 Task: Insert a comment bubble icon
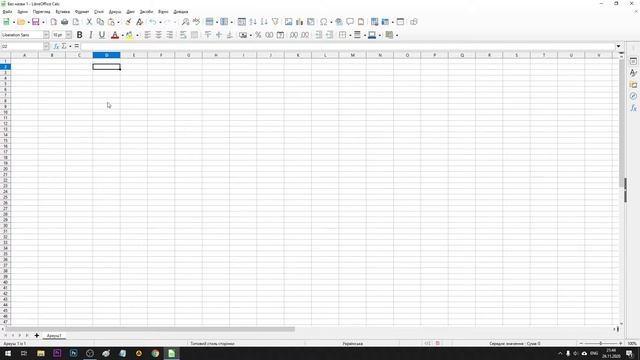click(x=350, y=22)
